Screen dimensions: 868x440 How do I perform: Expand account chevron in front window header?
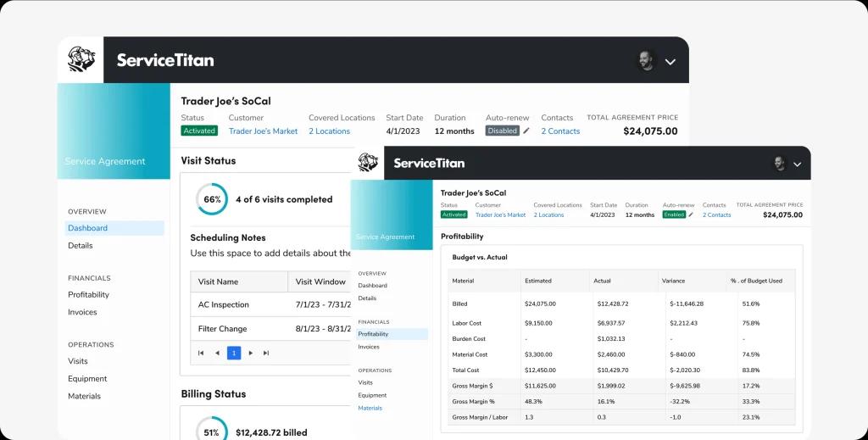point(797,164)
